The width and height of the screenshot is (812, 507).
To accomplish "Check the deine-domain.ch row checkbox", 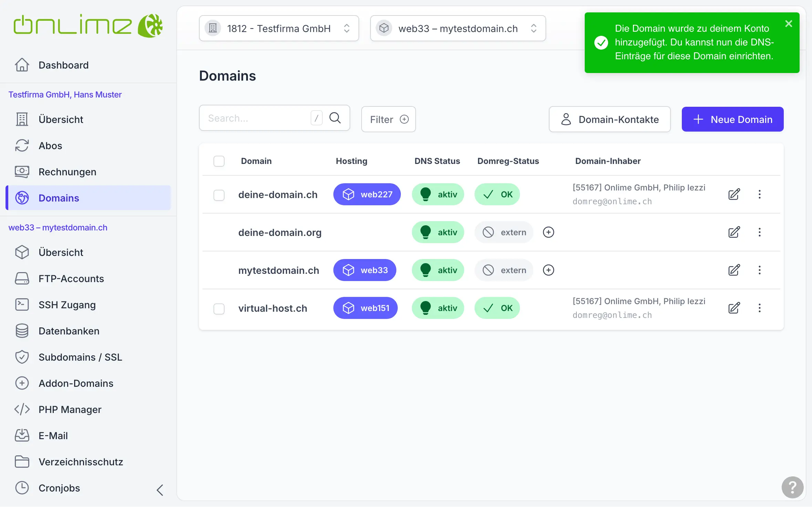I will click(219, 195).
